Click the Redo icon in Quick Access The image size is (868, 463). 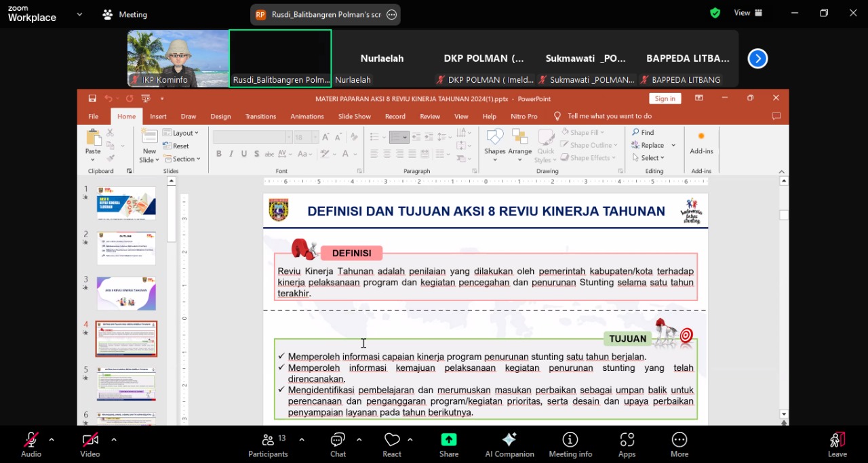click(x=130, y=98)
